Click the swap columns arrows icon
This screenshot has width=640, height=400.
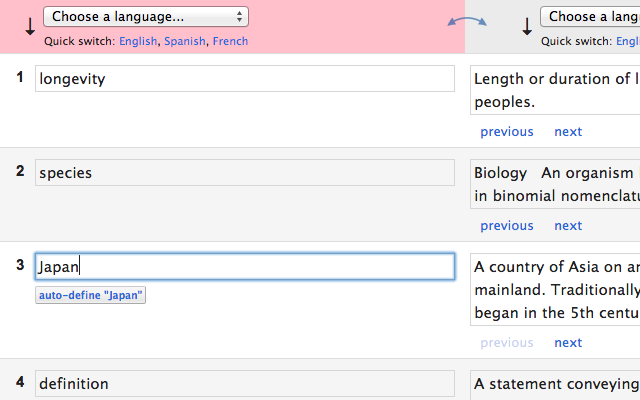467,20
